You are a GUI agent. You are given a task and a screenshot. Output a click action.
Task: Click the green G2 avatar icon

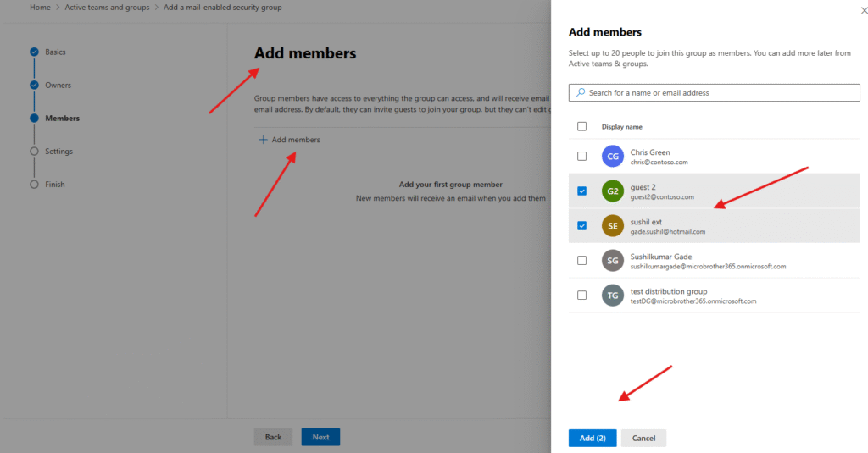612,191
